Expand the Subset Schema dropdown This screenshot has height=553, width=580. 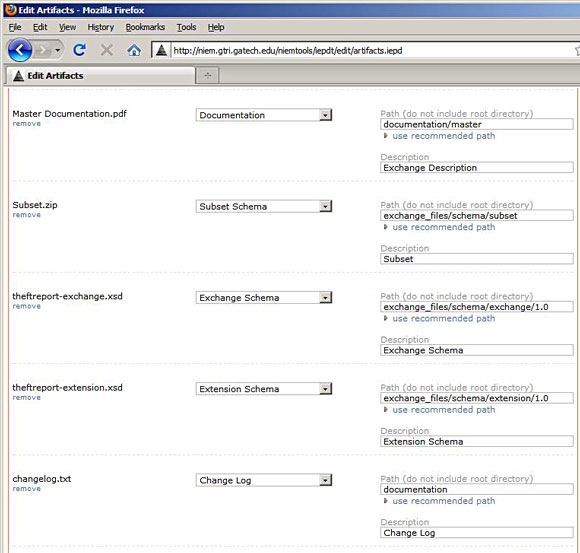click(264, 206)
